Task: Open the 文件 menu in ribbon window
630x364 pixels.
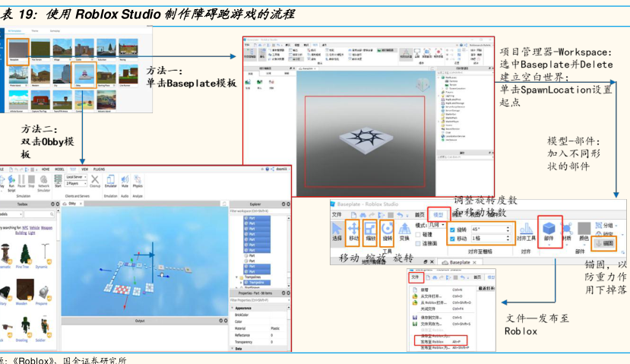Action: click(x=337, y=214)
